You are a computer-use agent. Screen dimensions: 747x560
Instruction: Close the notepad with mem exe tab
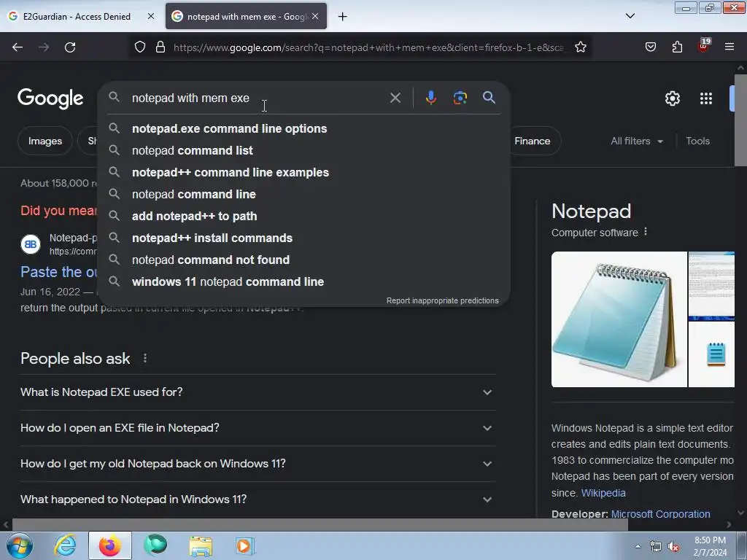(315, 16)
